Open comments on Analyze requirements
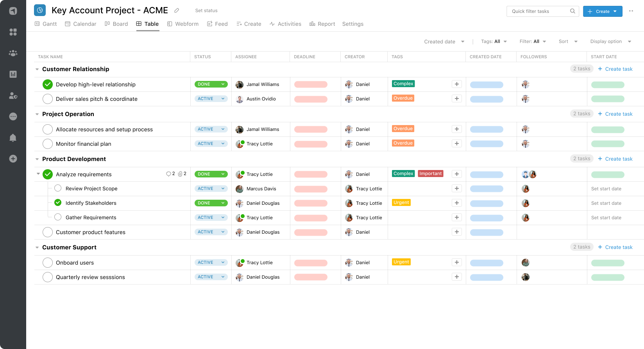This screenshot has width=644, height=349. [170, 174]
